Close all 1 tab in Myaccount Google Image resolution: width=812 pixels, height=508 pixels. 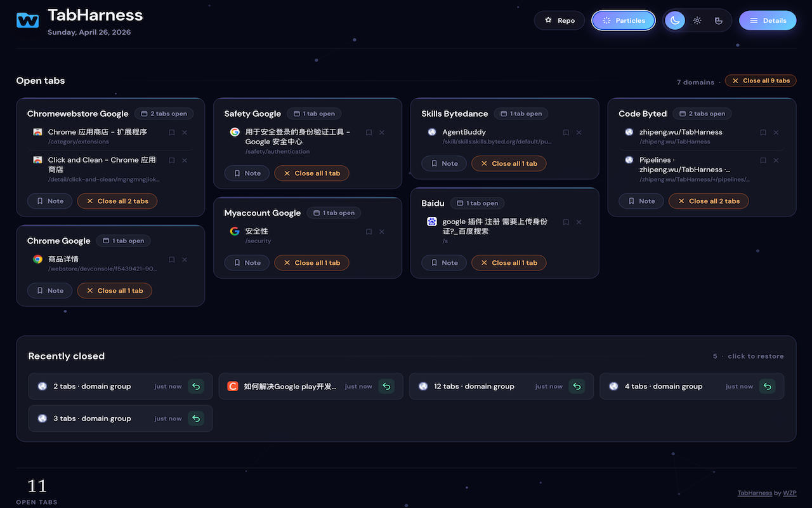tap(312, 263)
